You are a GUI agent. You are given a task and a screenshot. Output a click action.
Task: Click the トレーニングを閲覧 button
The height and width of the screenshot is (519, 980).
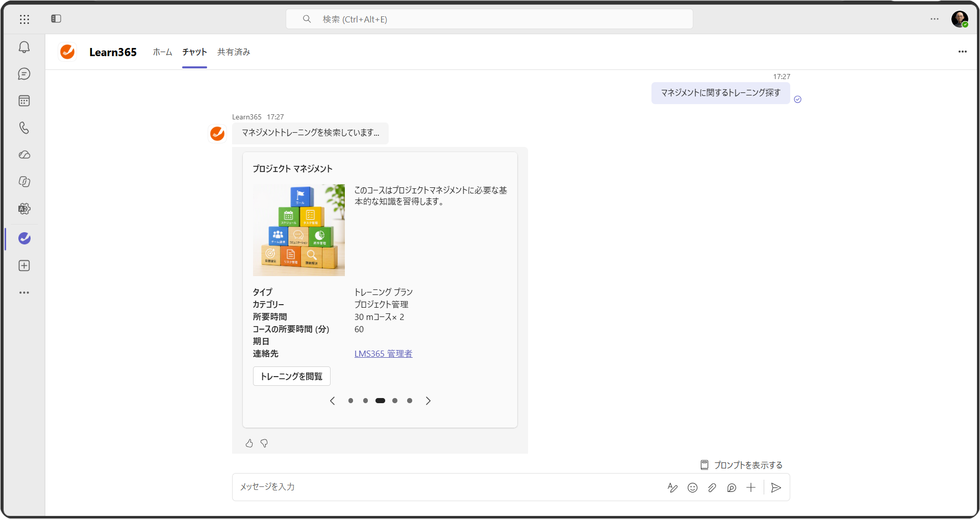292,377
